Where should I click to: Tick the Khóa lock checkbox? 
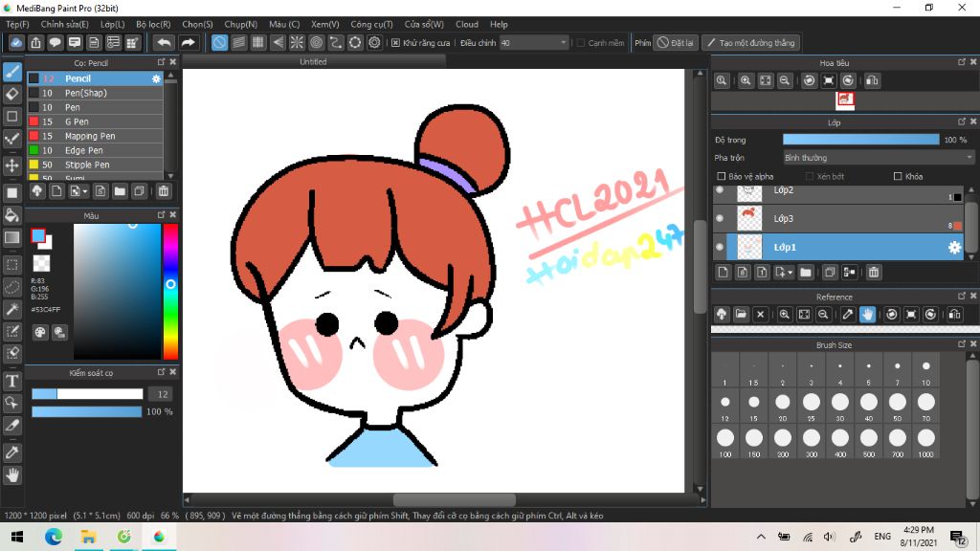pos(898,177)
